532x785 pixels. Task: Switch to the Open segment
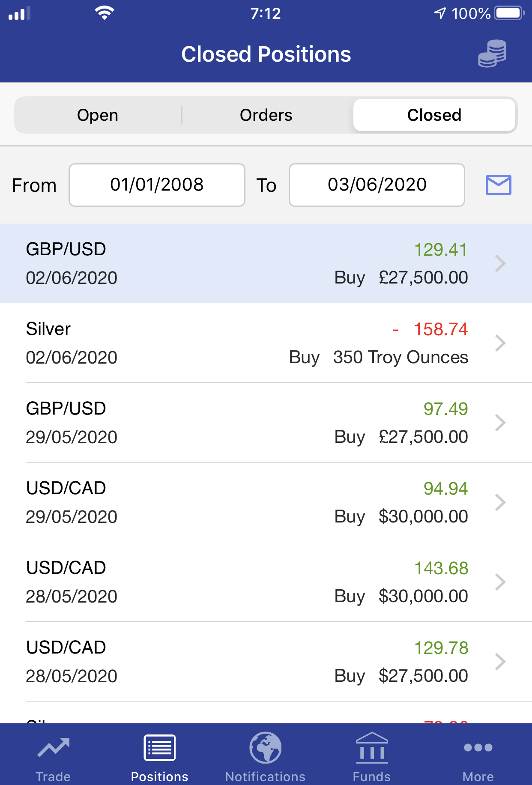[x=98, y=115]
